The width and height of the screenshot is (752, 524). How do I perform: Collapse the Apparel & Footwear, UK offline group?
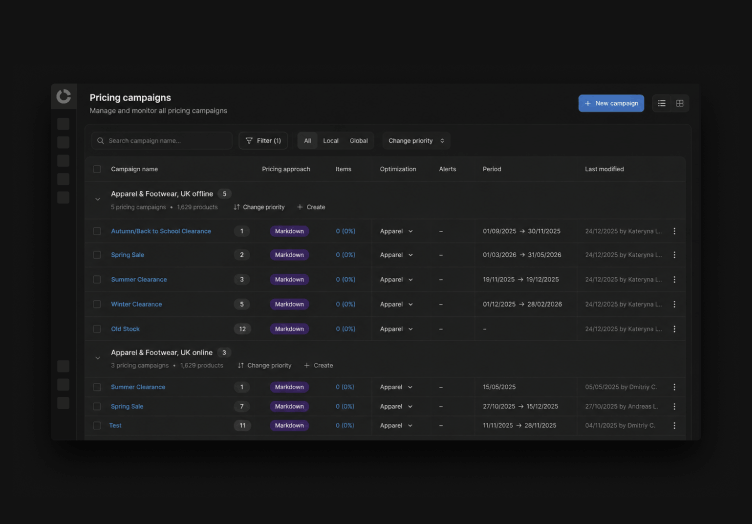97,199
